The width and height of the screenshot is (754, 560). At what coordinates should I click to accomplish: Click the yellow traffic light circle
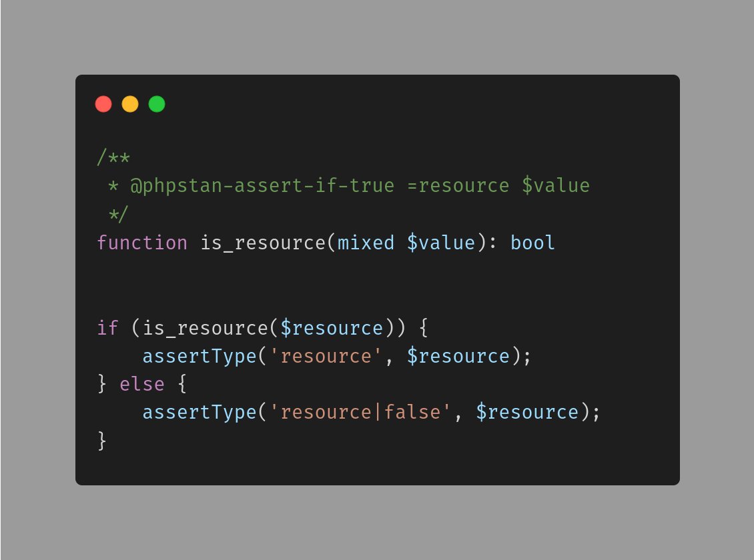coord(130,104)
